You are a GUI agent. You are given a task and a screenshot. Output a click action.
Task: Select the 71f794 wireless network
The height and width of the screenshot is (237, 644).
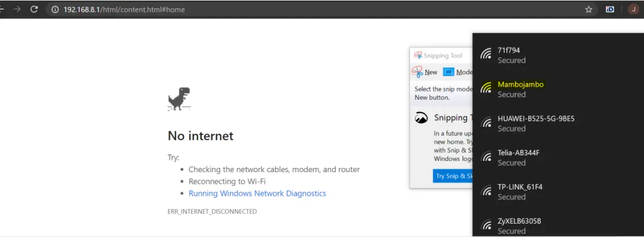[558, 55]
